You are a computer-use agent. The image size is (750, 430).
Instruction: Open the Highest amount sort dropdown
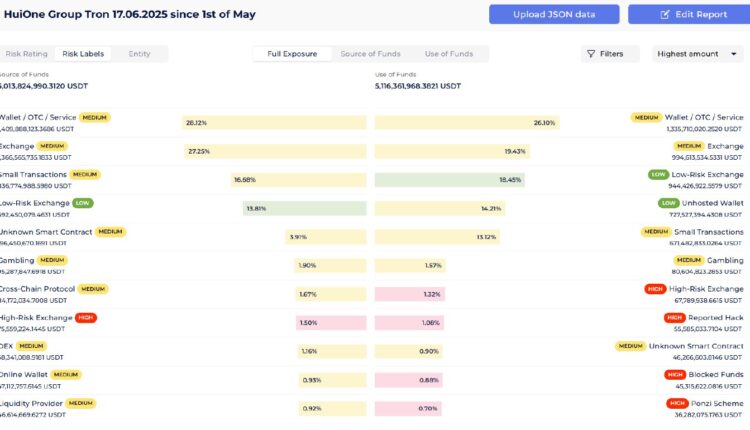pyautogui.click(x=697, y=54)
